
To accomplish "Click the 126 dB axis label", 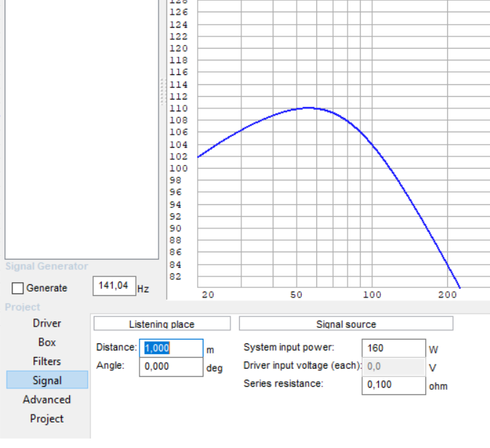I will [x=179, y=12].
